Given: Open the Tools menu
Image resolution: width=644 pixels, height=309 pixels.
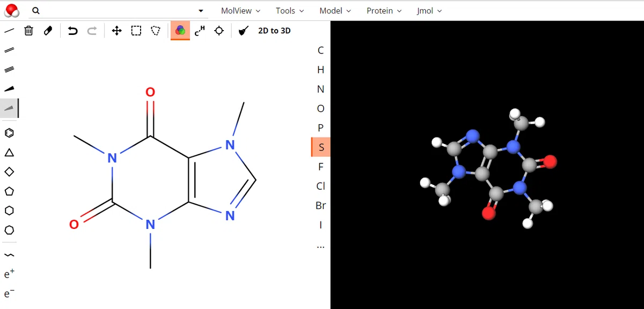Looking at the screenshot, I should click(x=290, y=11).
